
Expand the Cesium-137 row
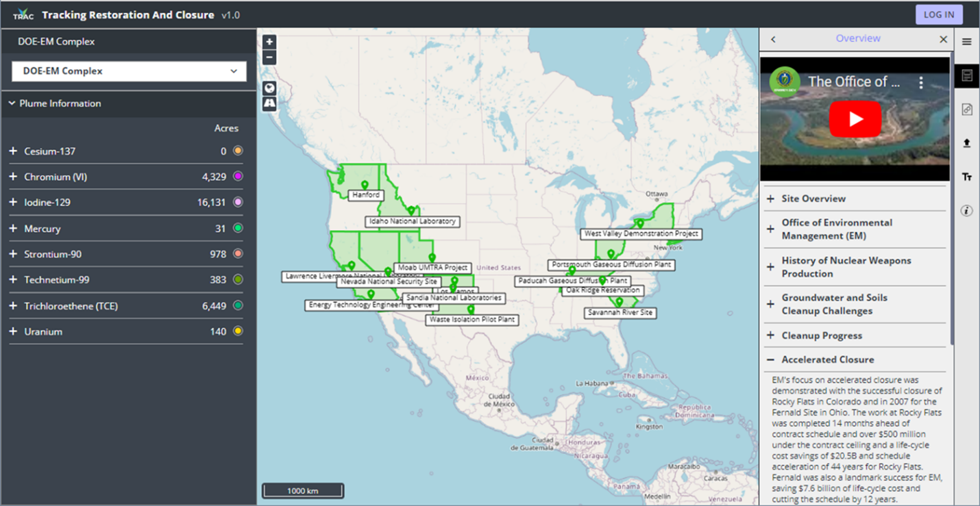click(13, 151)
